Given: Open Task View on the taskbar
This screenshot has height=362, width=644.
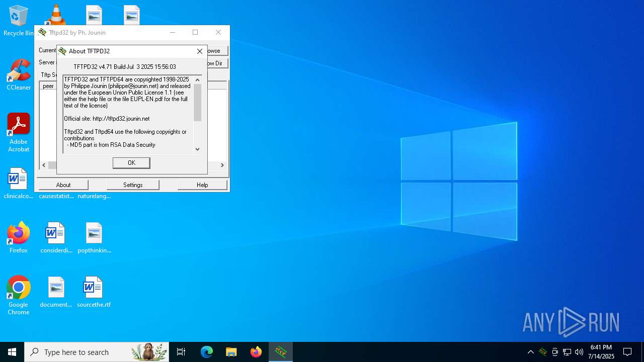Looking at the screenshot, I should [x=181, y=352].
